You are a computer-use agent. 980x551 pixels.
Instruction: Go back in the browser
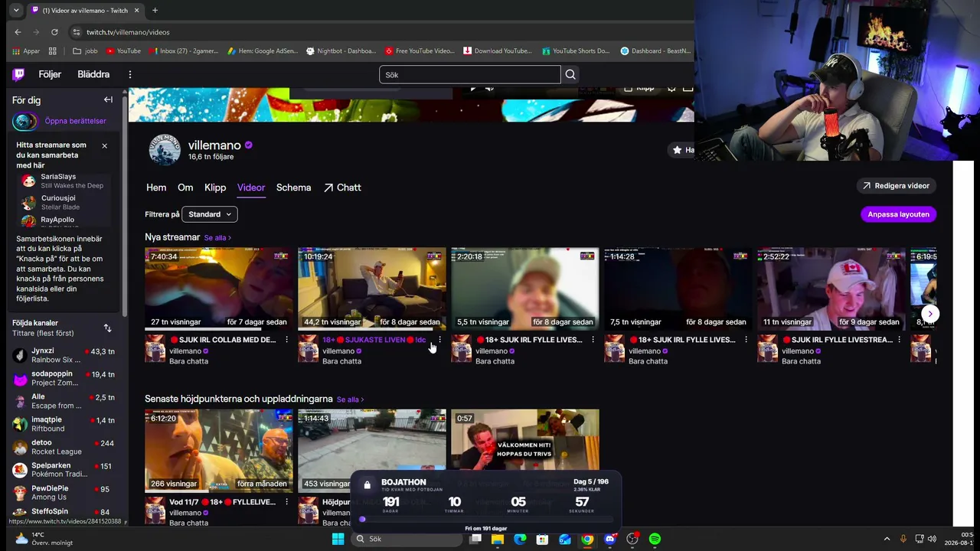click(18, 32)
